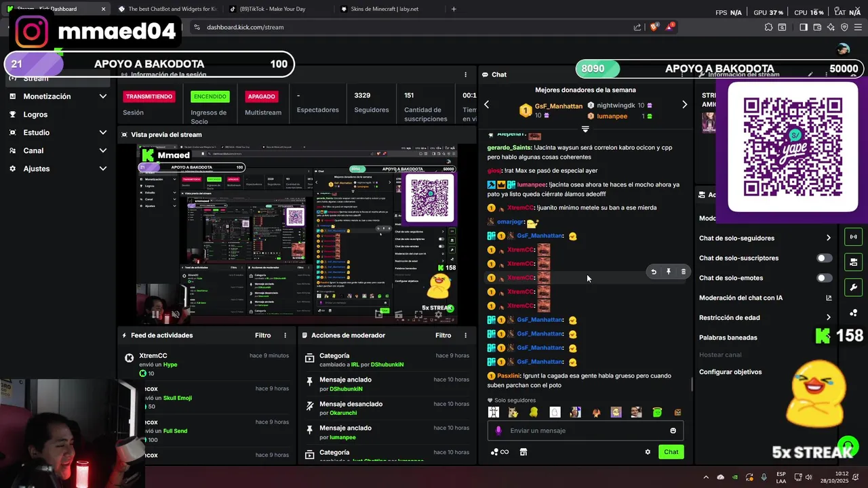868x488 pixels.
Task: Open three-dot menu of Información de la sesión
Action: click(x=465, y=75)
